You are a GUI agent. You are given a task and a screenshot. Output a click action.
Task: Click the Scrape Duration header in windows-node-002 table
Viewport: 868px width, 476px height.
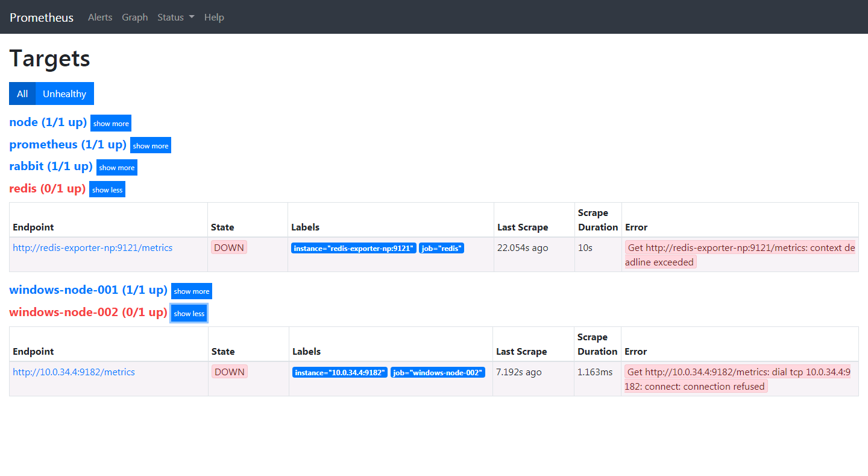coord(597,344)
